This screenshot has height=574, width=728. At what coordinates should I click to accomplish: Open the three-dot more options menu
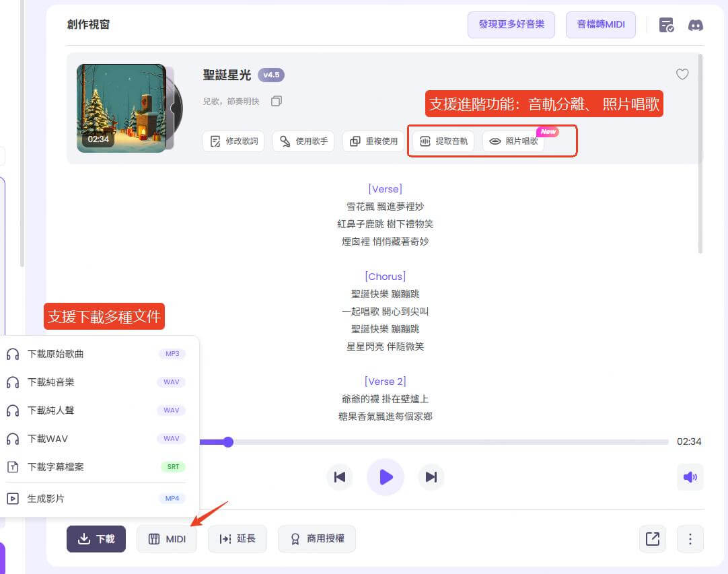(690, 539)
